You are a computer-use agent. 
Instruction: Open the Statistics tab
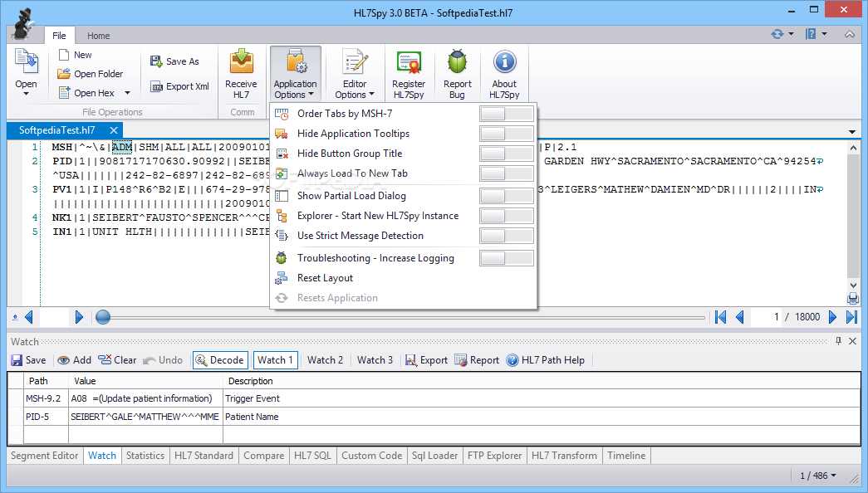(145, 456)
